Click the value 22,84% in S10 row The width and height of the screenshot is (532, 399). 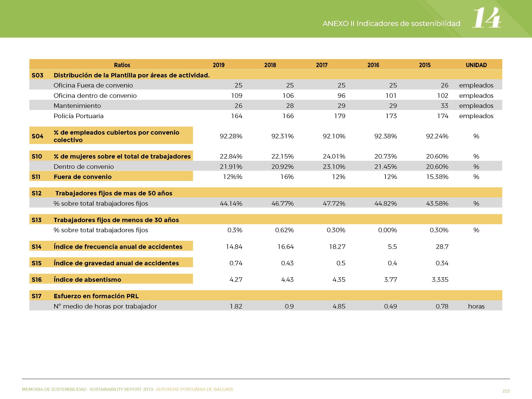[x=231, y=156]
